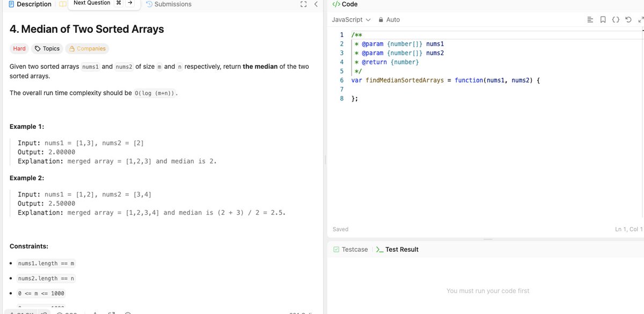This screenshot has height=314, width=644.
Task: Open the JavaScript language dropdown
Action: coord(351,20)
